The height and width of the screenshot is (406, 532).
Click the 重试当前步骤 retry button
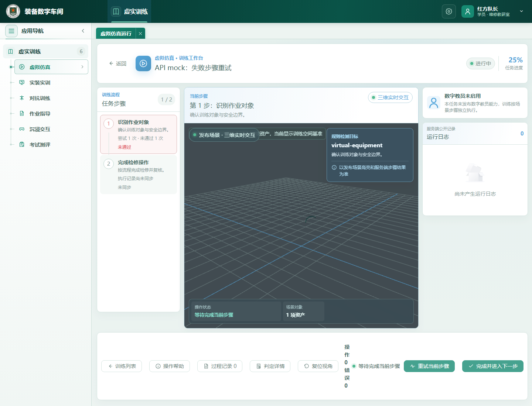(429, 366)
